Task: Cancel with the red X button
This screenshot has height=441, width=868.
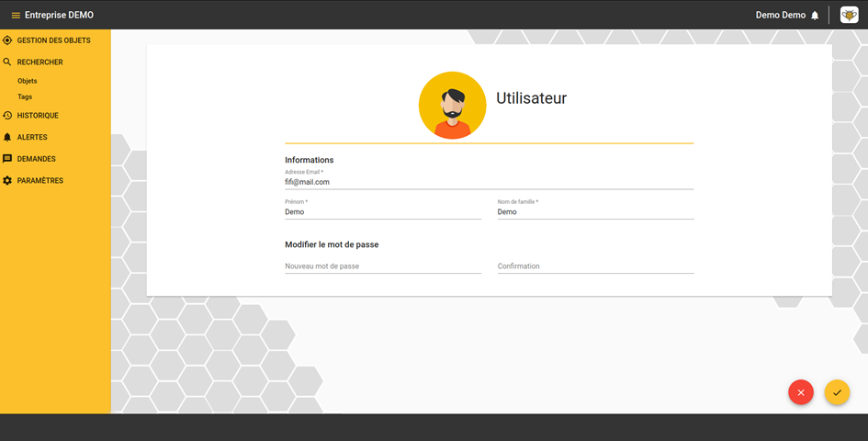Action: (801, 392)
